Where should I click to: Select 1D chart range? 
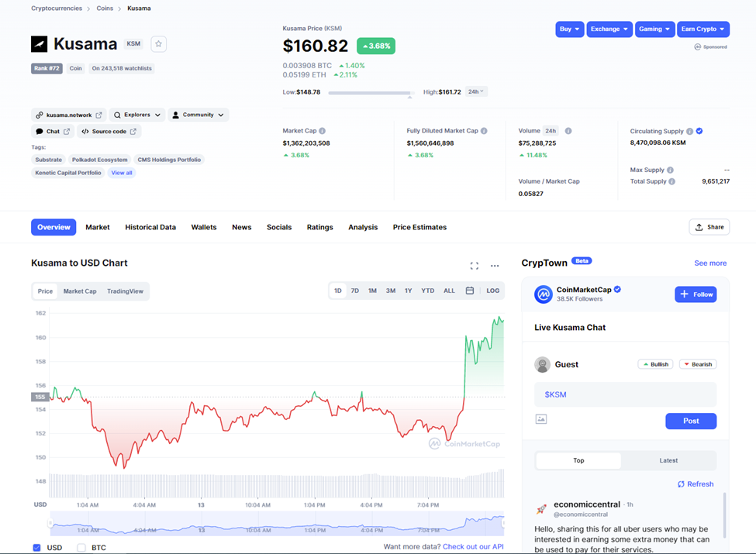pos(338,291)
